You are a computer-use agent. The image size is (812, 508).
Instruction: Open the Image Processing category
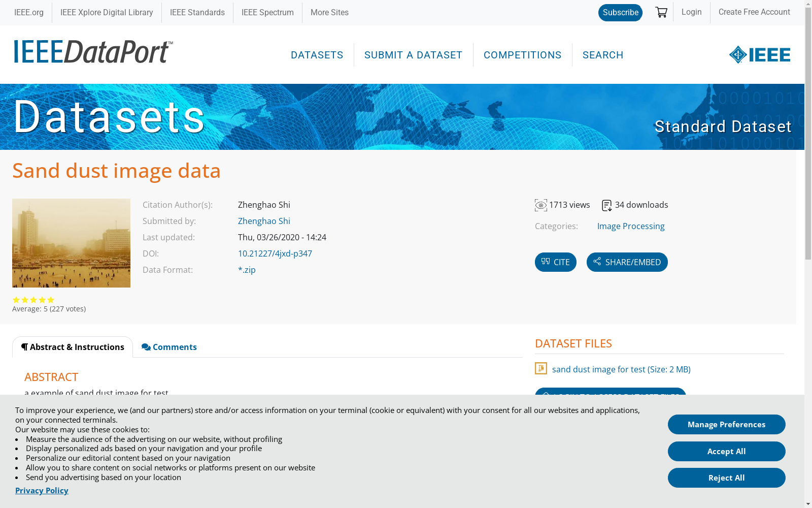631,226
